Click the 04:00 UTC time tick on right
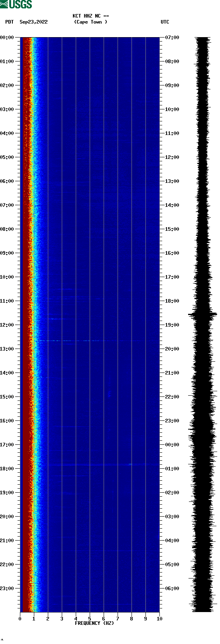 pyautogui.click(x=172, y=541)
